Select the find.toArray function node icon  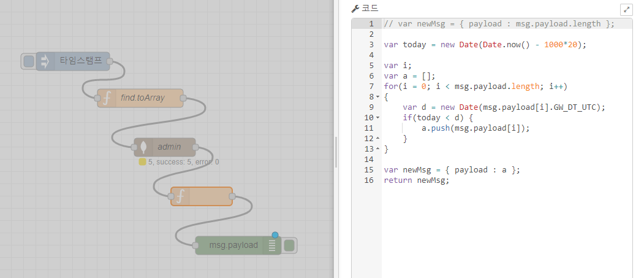pyautogui.click(x=107, y=98)
